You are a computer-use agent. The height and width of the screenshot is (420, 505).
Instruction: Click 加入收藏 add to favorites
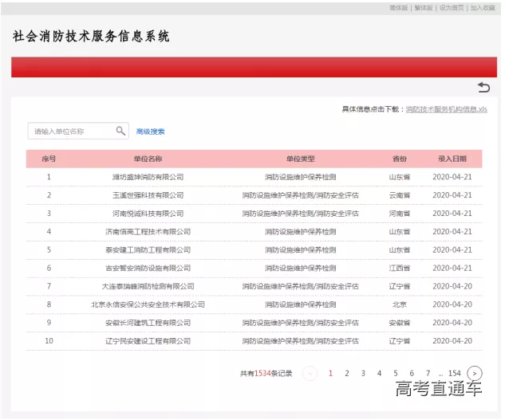(x=482, y=7)
